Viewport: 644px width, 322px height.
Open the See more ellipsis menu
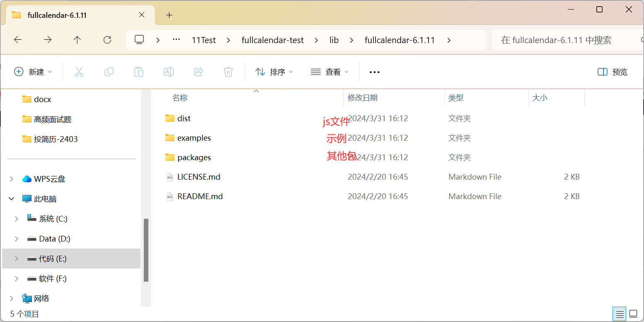click(375, 72)
